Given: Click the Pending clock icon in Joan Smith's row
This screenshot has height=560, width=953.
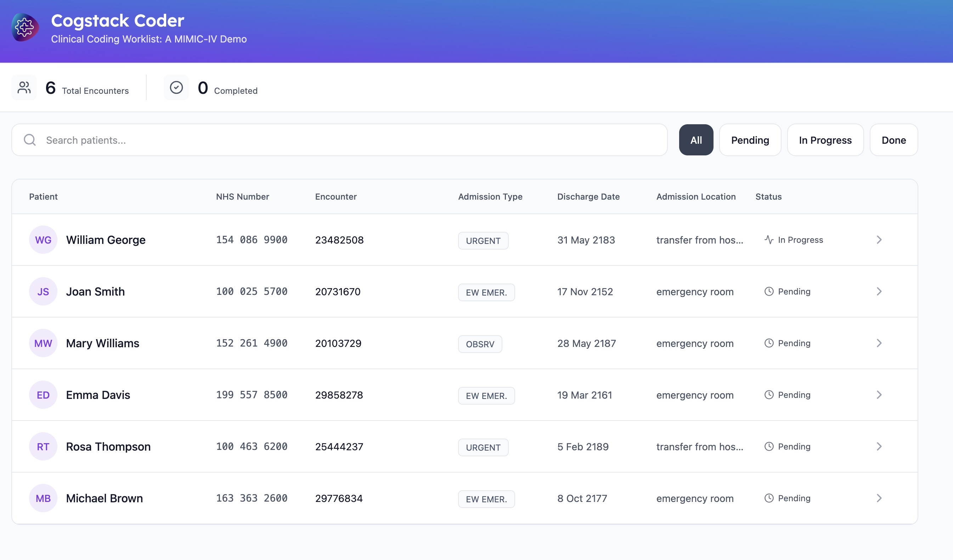Looking at the screenshot, I should pyautogui.click(x=769, y=291).
